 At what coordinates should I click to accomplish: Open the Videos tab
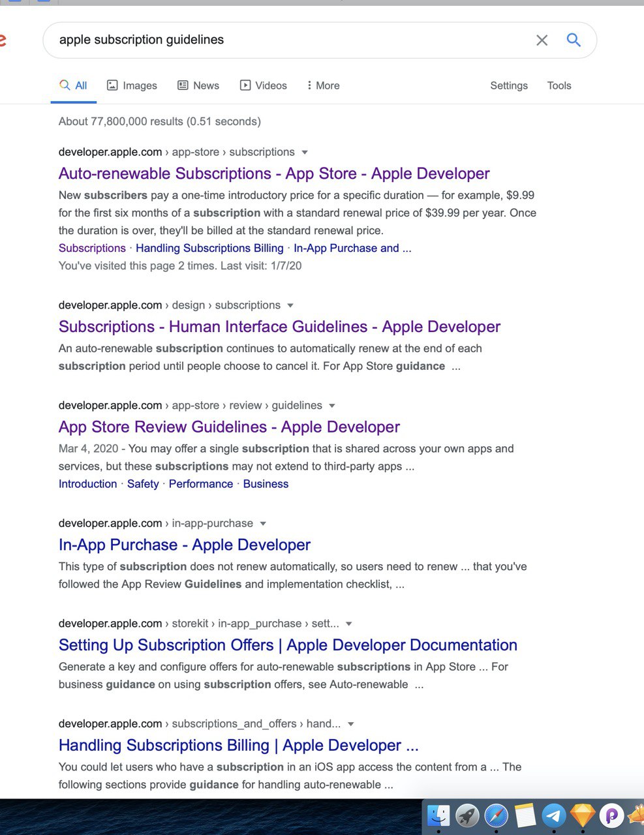264,85
